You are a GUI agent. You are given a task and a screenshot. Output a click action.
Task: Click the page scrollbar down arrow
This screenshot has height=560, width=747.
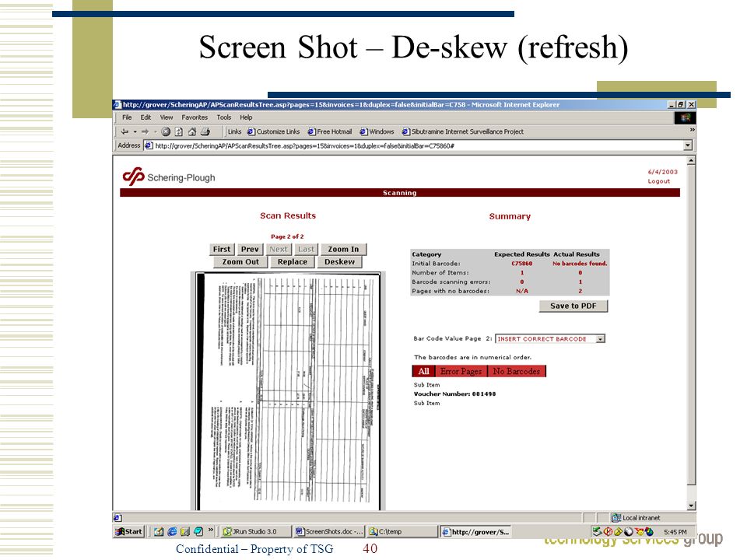tap(691, 506)
